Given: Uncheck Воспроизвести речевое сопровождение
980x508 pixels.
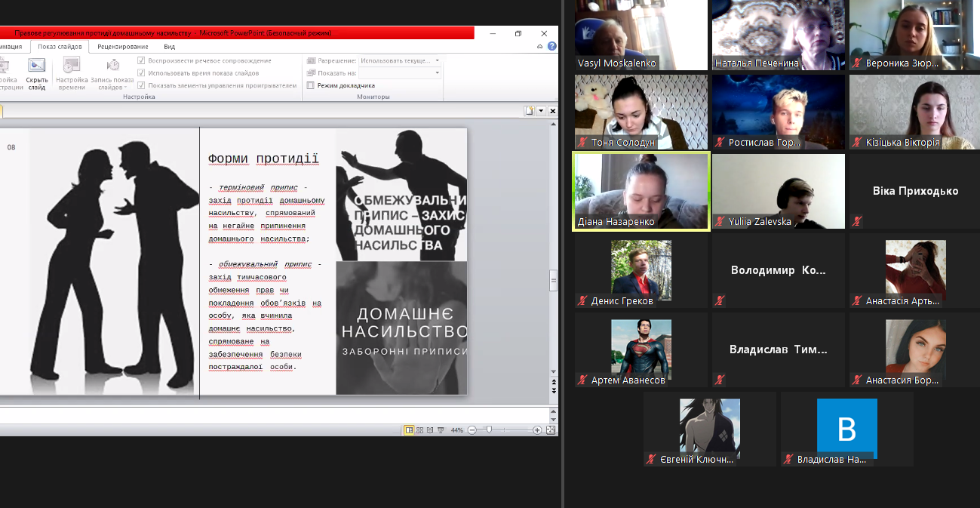Looking at the screenshot, I should 141,60.
